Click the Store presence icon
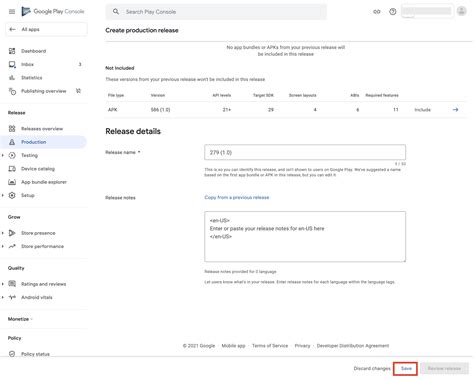 coord(12,233)
